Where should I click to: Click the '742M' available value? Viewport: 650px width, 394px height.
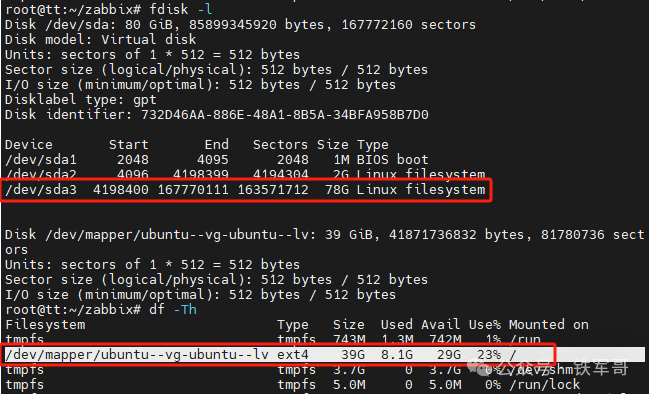pos(445,339)
